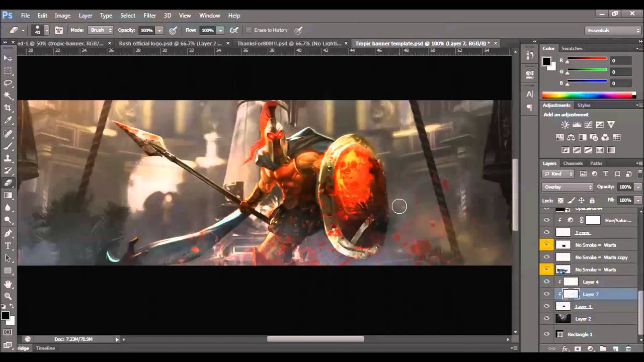Viewport: 644px width, 362px height.
Task: Add a Black & White adjustment
Action: [x=583, y=137]
